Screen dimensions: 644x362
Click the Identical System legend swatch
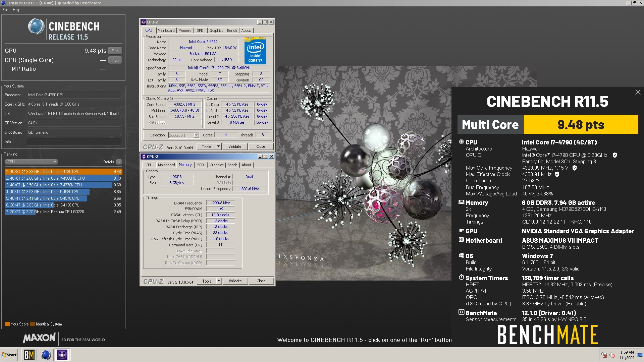click(32, 324)
